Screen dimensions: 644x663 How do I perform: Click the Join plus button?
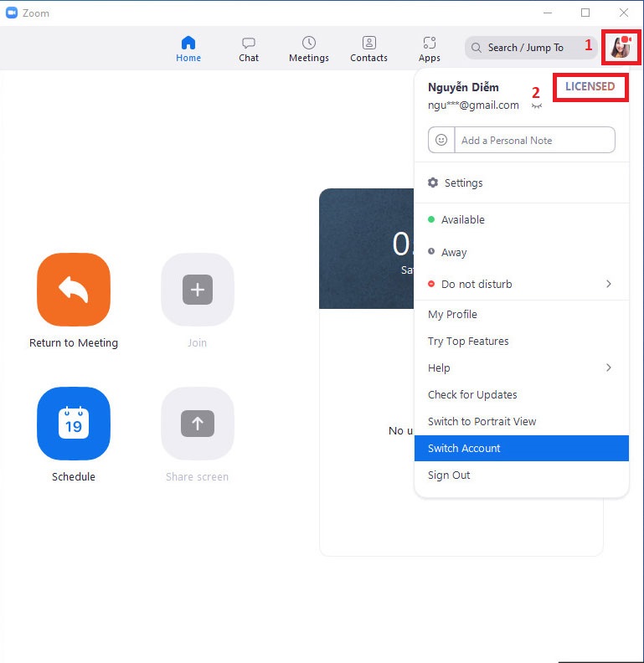point(198,290)
